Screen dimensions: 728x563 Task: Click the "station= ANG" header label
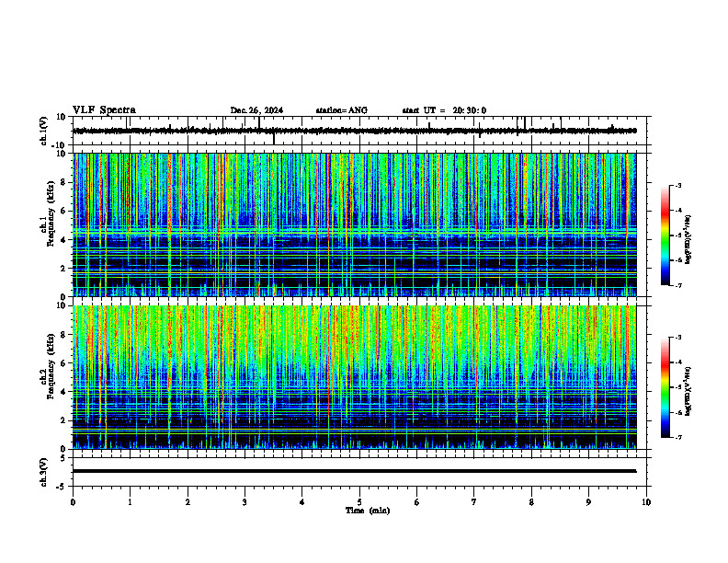(342, 110)
